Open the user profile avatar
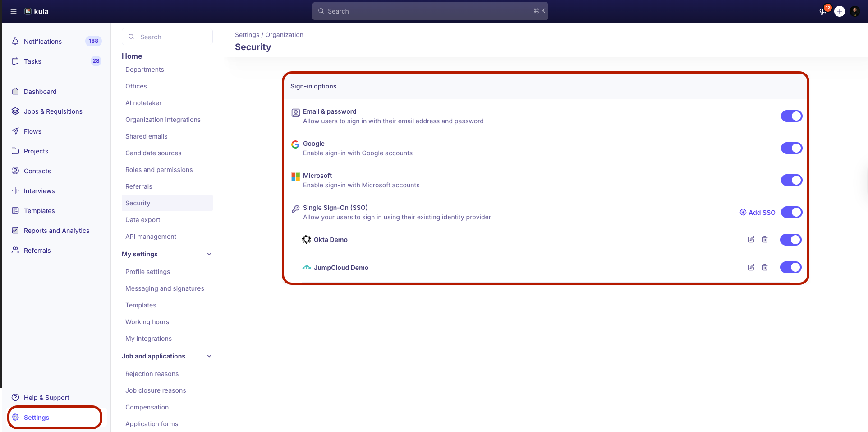868x432 pixels. (x=855, y=11)
